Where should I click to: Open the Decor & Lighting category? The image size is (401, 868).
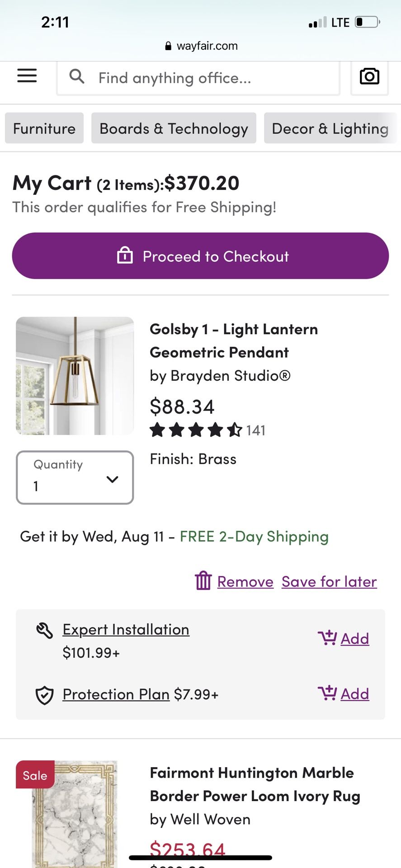330,128
